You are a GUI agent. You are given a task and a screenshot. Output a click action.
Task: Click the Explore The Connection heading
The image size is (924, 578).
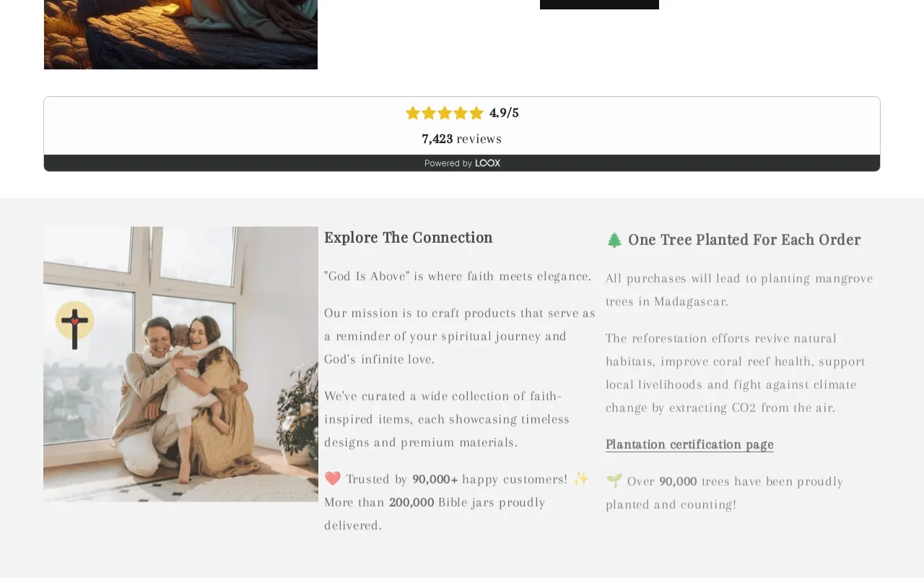409,238
